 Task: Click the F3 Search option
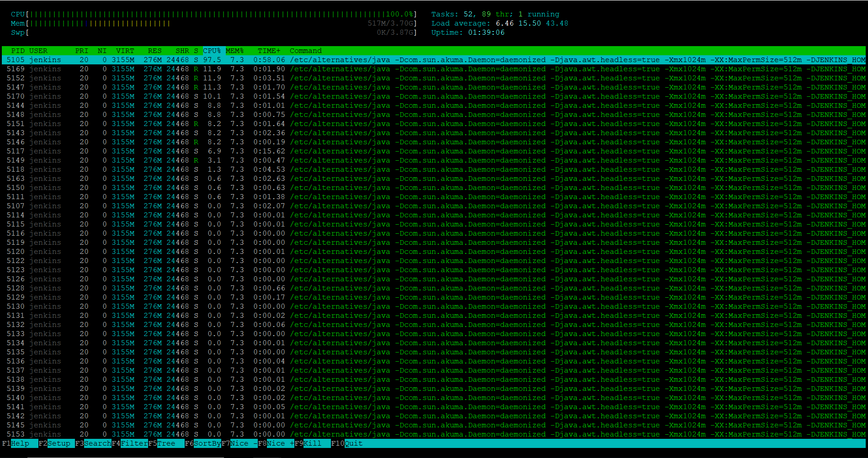(x=93, y=443)
